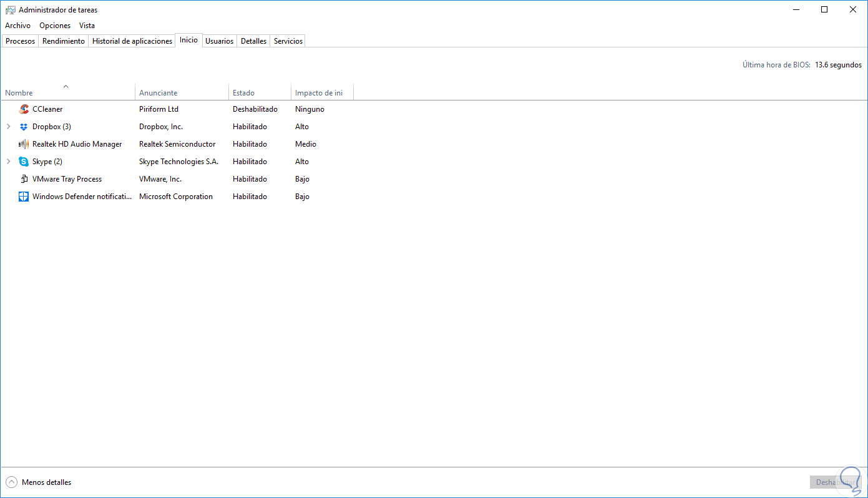Open the Vista menu
Screen dimensions: 868x498
click(87, 26)
